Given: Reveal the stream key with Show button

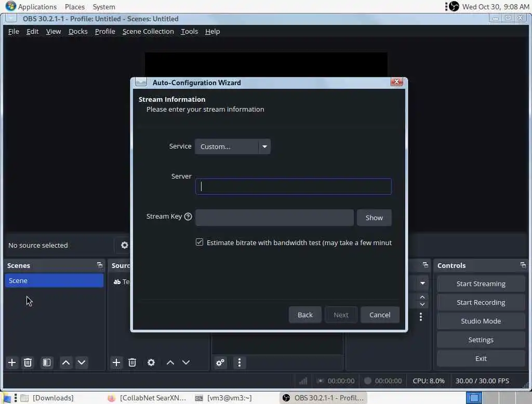Looking at the screenshot, I should click(x=374, y=218).
